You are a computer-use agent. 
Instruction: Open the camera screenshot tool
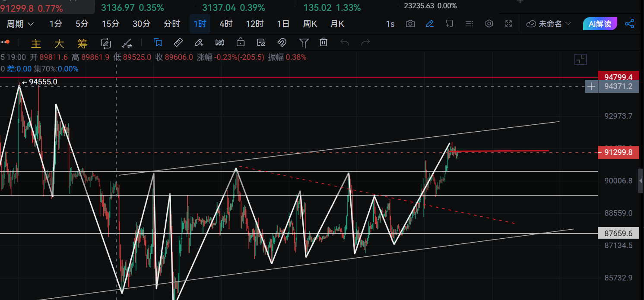[x=410, y=24]
